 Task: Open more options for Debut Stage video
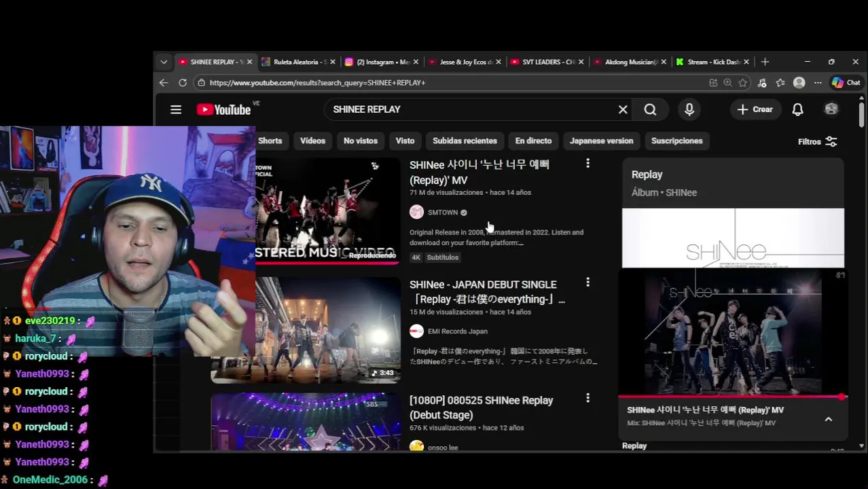click(x=587, y=398)
